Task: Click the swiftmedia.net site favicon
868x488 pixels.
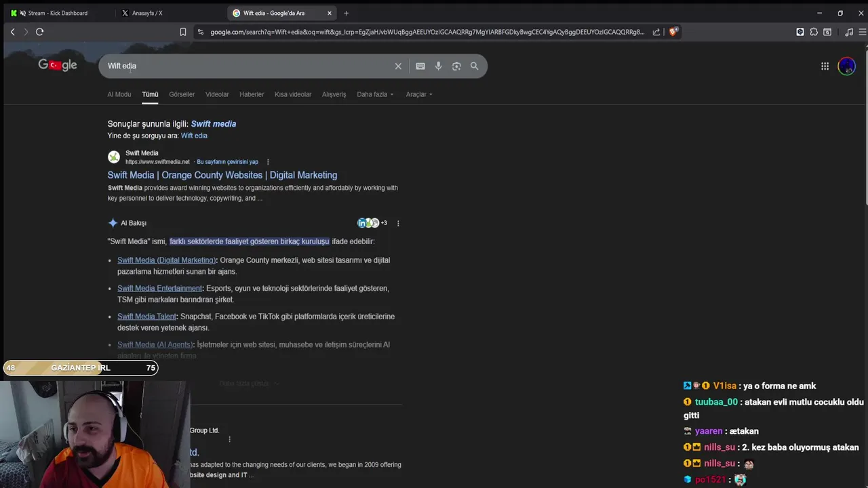Action: [114, 157]
